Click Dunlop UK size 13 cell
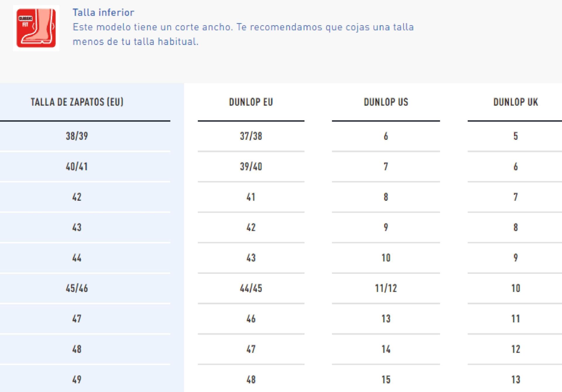Image resolution: width=562 pixels, height=392 pixels. (x=515, y=380)
